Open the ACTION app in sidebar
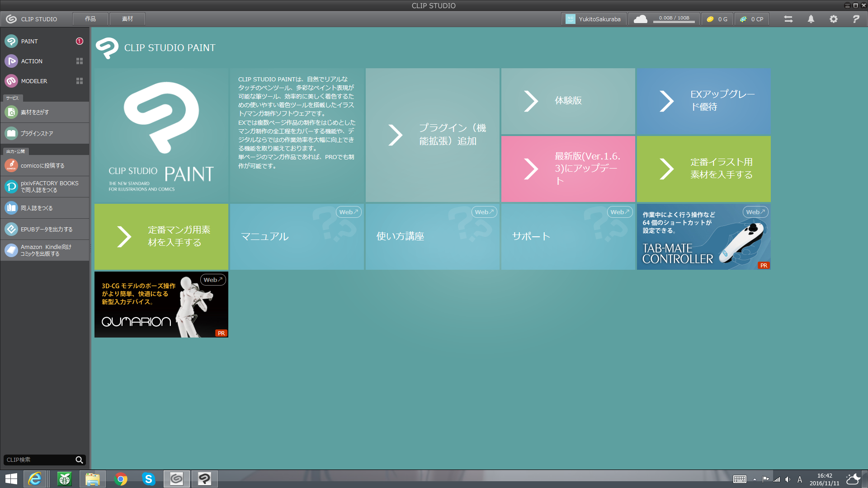The image size is (868, 488). (x=36, y=61)
